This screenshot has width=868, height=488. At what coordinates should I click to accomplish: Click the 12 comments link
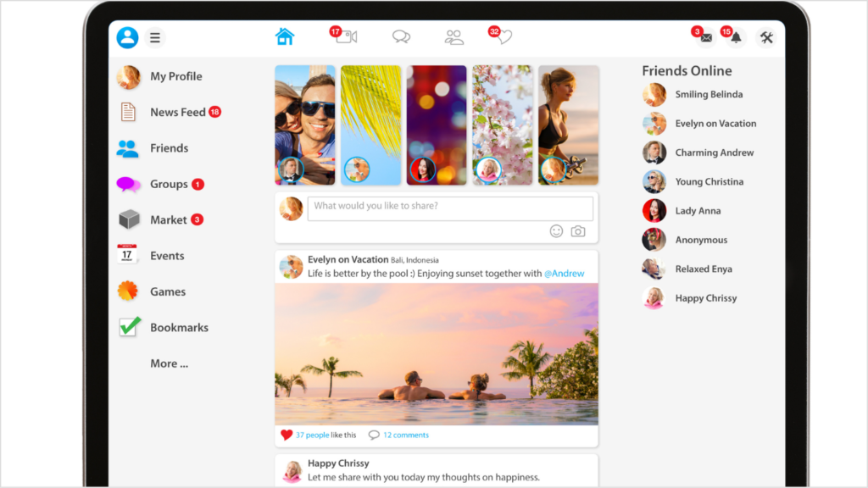405,435
